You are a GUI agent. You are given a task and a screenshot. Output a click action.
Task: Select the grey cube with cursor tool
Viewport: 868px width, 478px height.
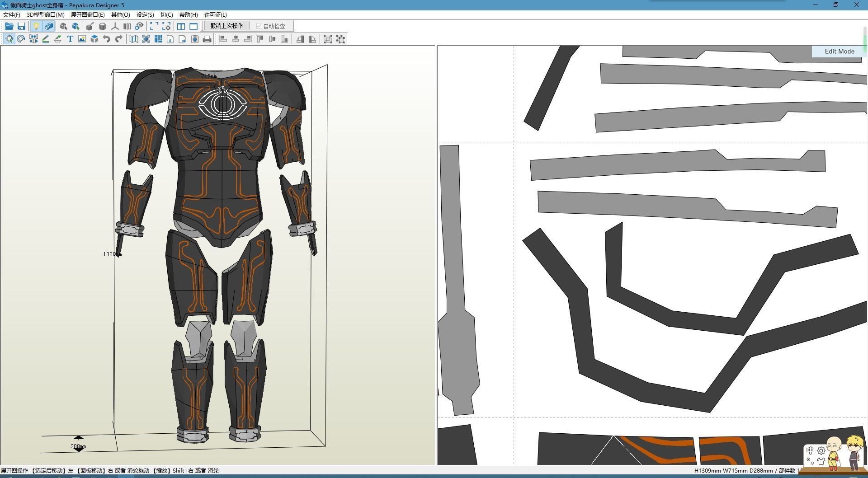click(63, 26)
